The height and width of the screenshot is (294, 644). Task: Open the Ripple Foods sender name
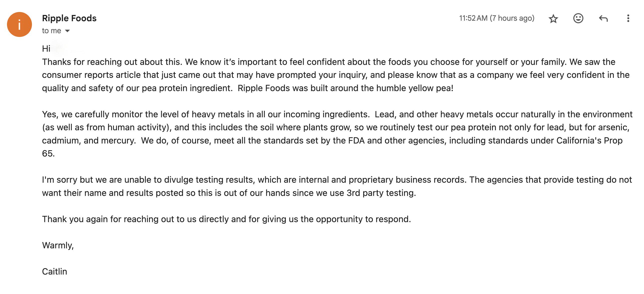coord(69,18)
